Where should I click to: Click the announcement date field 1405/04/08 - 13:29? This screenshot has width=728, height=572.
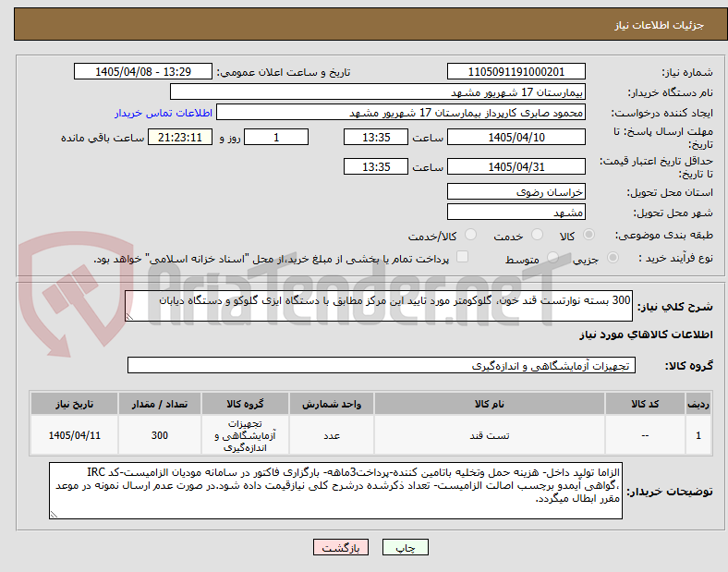click(x=143, y=72)
